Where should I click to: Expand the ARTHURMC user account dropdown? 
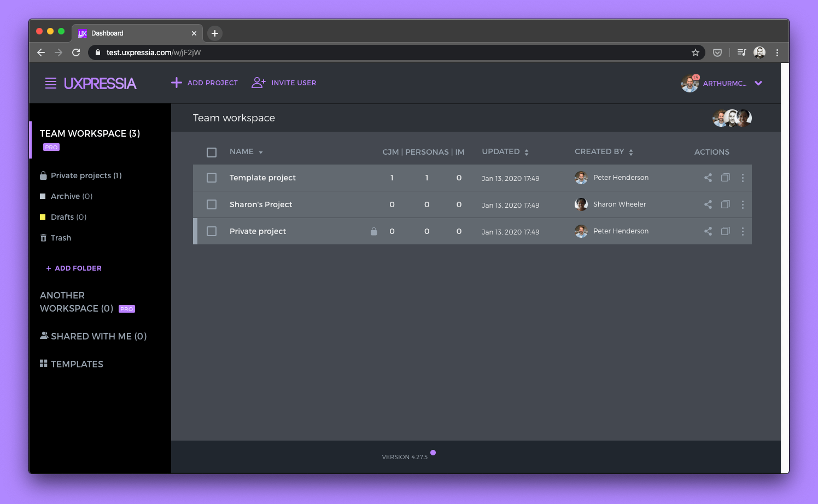tap(758, 83)
